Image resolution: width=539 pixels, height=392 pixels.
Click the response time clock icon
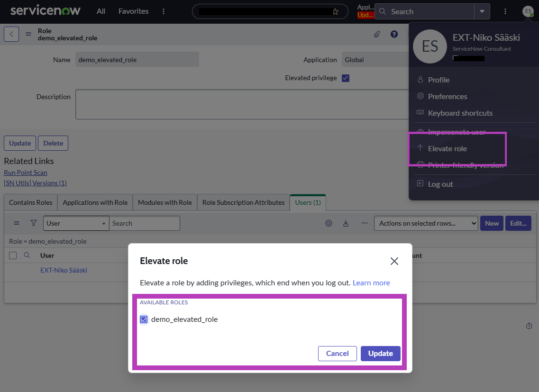pyautogui.click(x=529, y=326)
